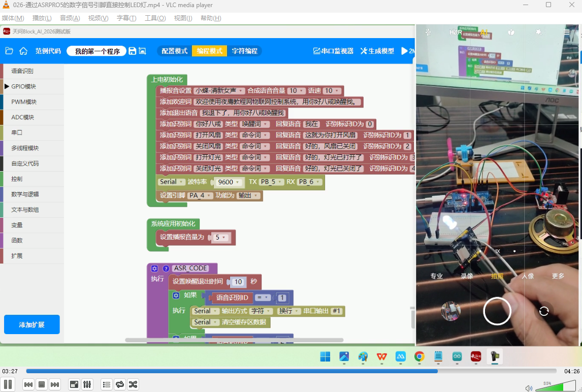Select the 扩展 block category

pyautogui.click(x=32, y=256)
